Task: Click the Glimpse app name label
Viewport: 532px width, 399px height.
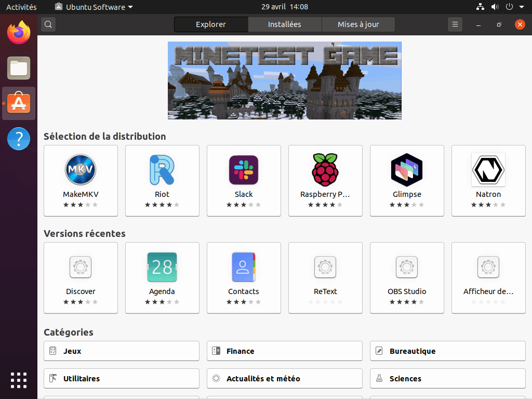Action: (407, 194)
